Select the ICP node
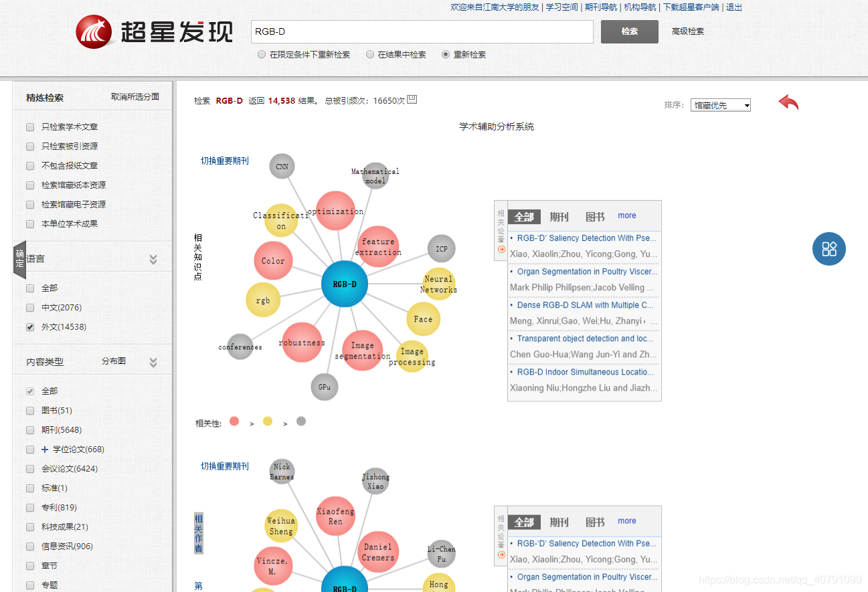The width and height of the screenshot is (868, 592). click(x=442, y=249)
